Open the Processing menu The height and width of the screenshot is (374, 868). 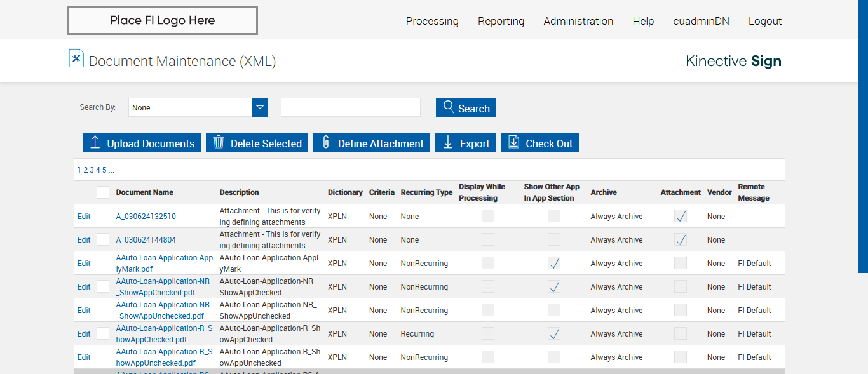432,21
